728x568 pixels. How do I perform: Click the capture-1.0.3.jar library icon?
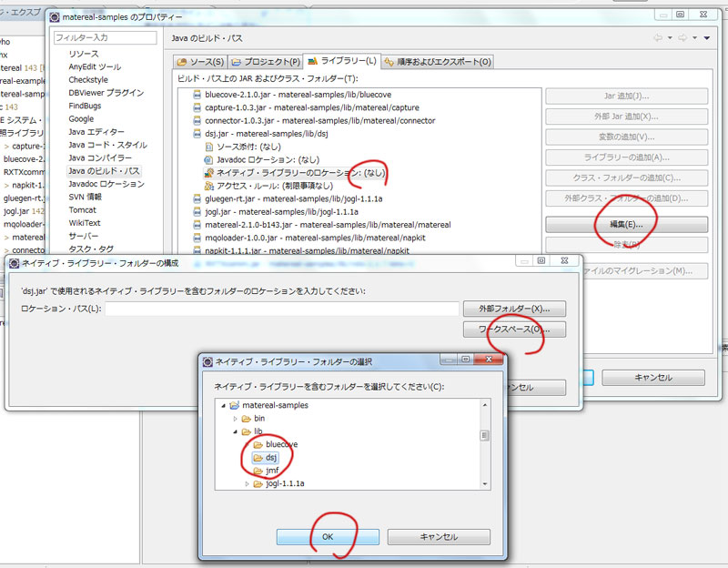(x=197, y=107)
